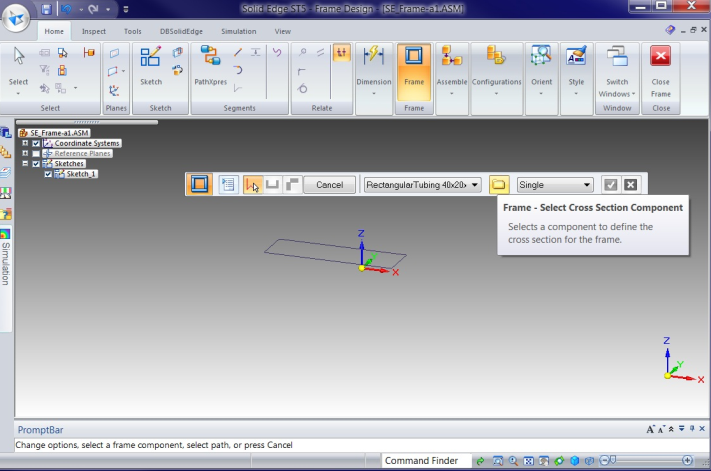Open the Assemble tool
711x471 pixels.
coord(452,68)
